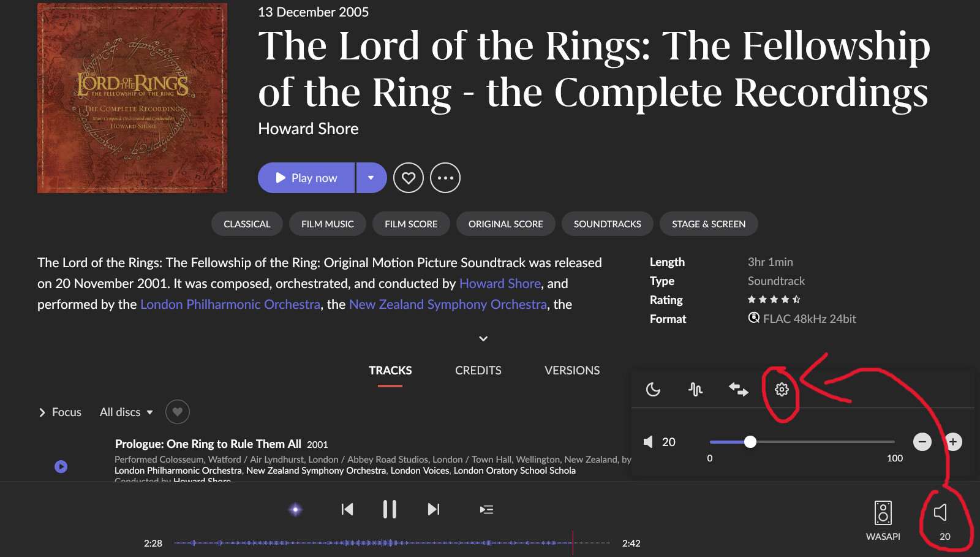Skip to next track

(434, 509)
